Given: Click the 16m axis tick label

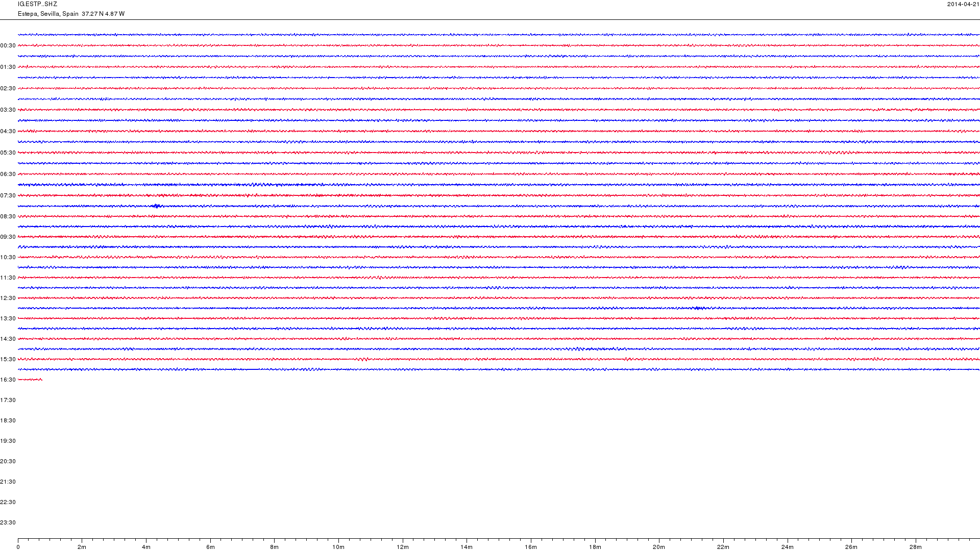Looking at the screenshot, I should coord(531,547).
